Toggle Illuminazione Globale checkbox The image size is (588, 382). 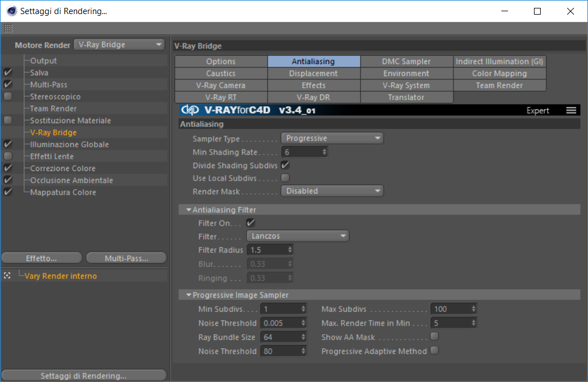[x=8, y=144]
